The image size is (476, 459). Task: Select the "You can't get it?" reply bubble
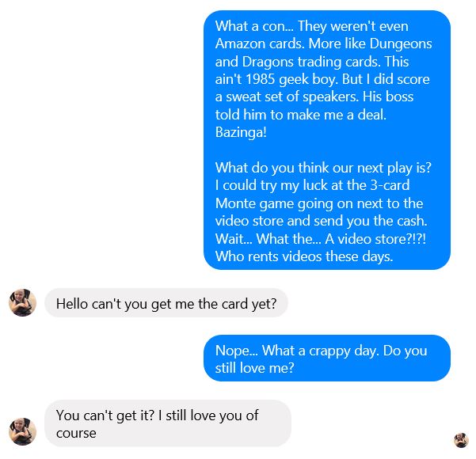pos(168,423)
